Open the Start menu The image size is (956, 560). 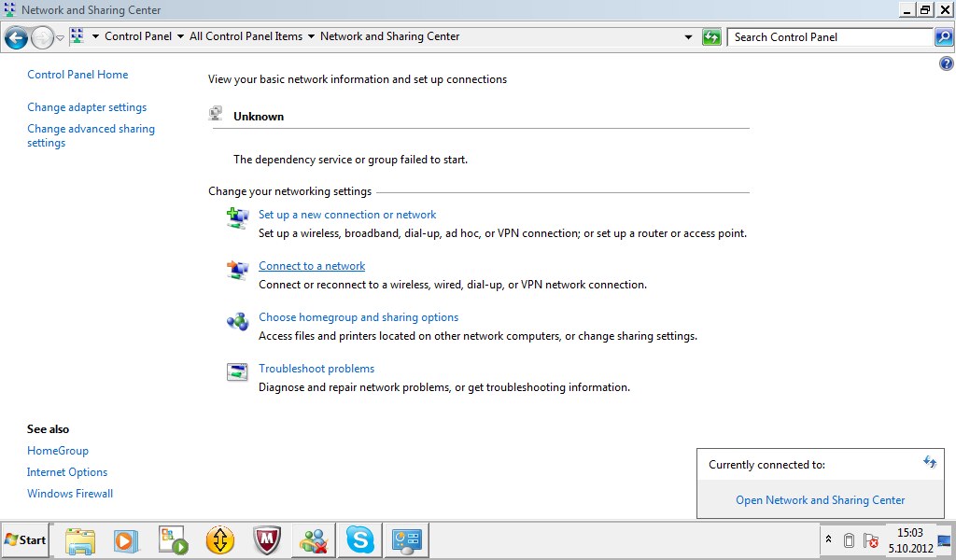click(25, 539)
